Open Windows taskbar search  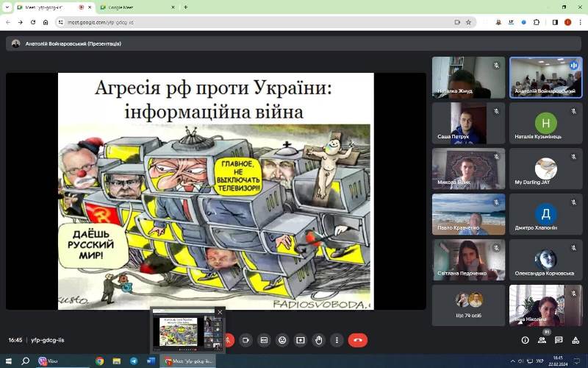[x=25, y=361]
